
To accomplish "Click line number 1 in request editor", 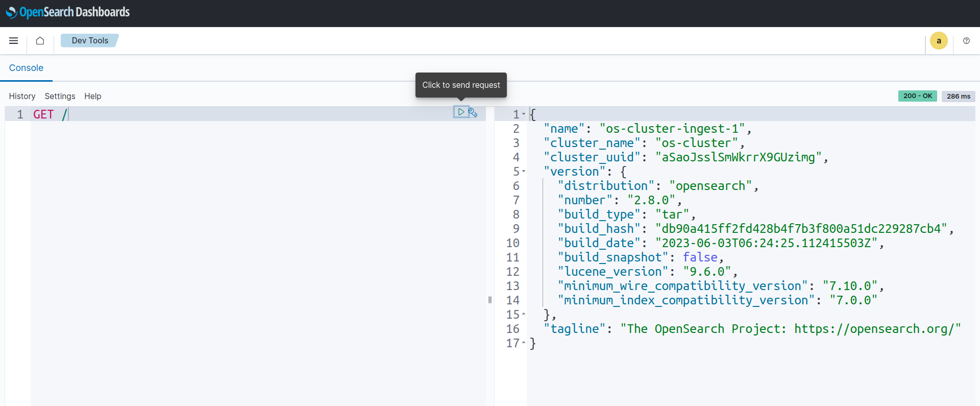I will [20, 114].
